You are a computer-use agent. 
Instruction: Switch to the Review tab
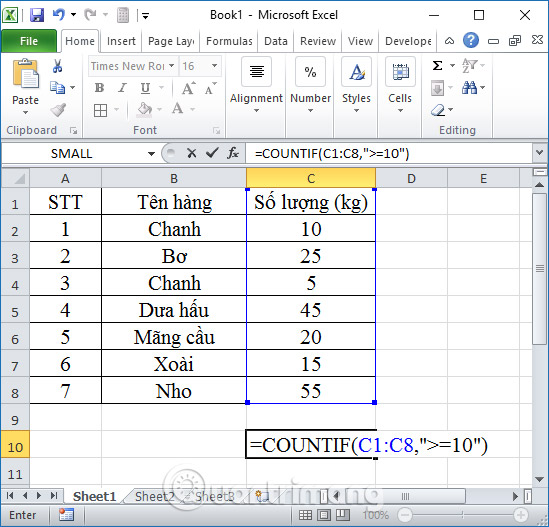[x=318, y=41]
